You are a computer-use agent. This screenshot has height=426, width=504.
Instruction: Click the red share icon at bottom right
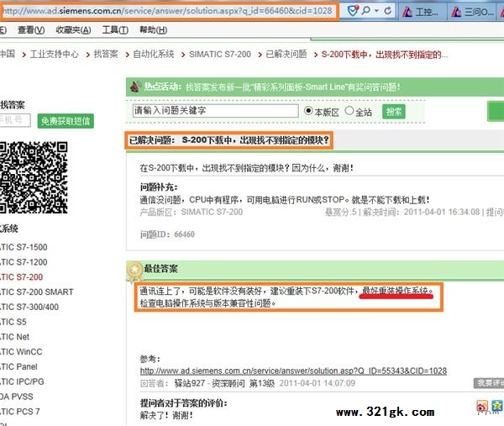[x=482, y=407]
